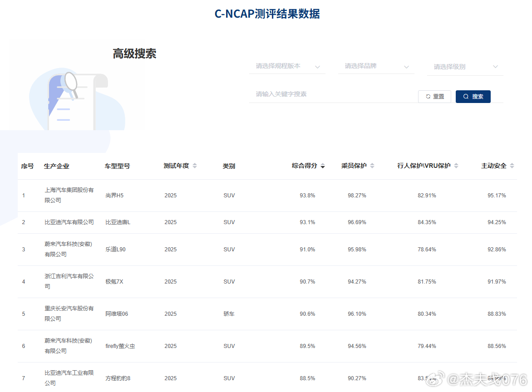Screen dimensions: 532x392
Task: Select the 阿维塔06 model cell
Action: tap(117, 314)
